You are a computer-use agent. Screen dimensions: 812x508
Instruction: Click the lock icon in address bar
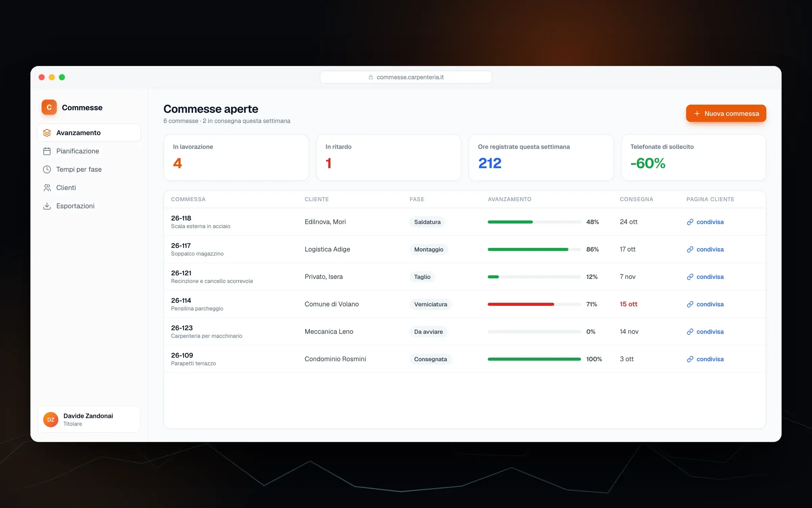click(x=371, y=77)
